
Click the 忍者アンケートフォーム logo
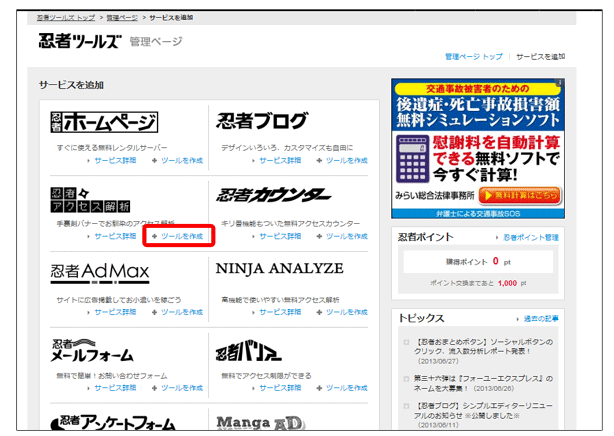click(113, 422)
